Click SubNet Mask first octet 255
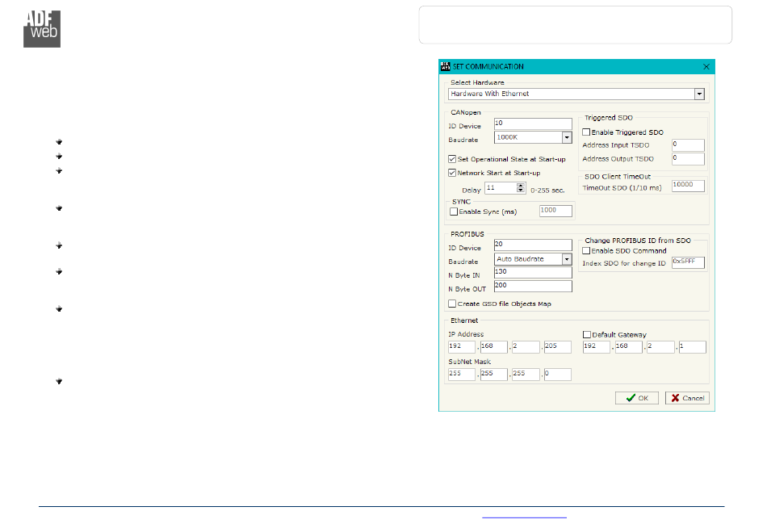Screen dimensions: 767x532 click(462, 374)
